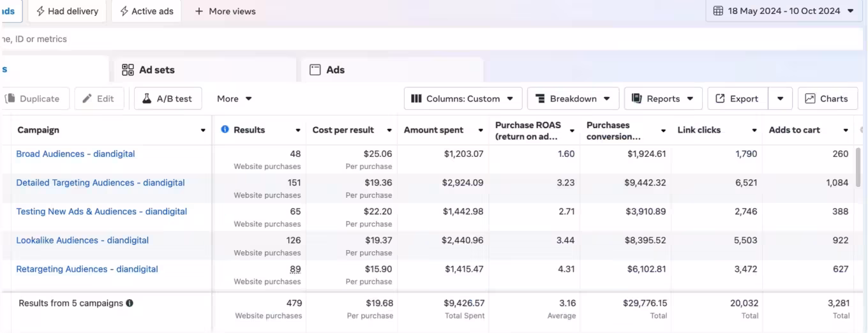Open the Purchase ROAS column arrow
This screenshot has height=333, width=868.
(x=572, y=130)
